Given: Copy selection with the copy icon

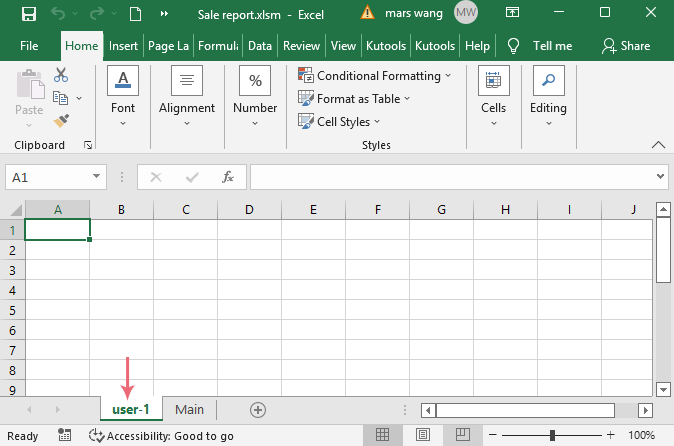Looking at the screenshot, I should click(x=61, y=98).
